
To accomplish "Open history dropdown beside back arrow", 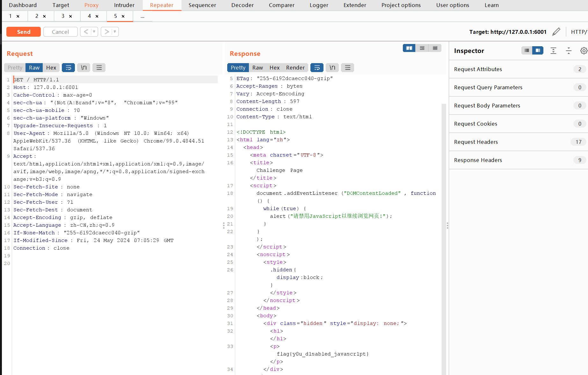I will coord(94,32).
